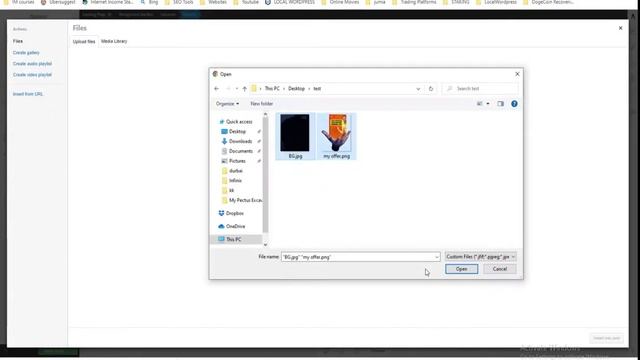Viewport: 640px width, 360px height.
Task: Click the New folder button
Action: click(262, 104)
